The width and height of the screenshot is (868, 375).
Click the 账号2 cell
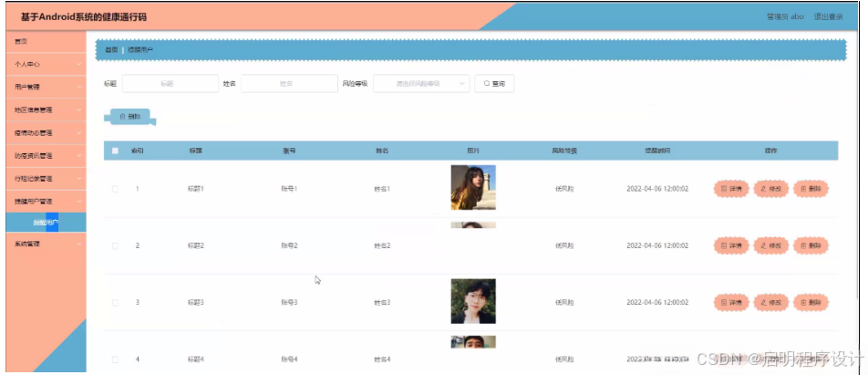tap(290, 245)
